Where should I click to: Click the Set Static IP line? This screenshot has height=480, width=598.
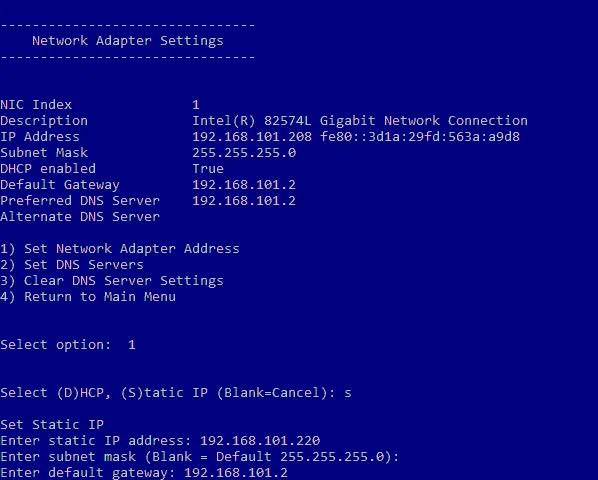click(x=52, y=425)
